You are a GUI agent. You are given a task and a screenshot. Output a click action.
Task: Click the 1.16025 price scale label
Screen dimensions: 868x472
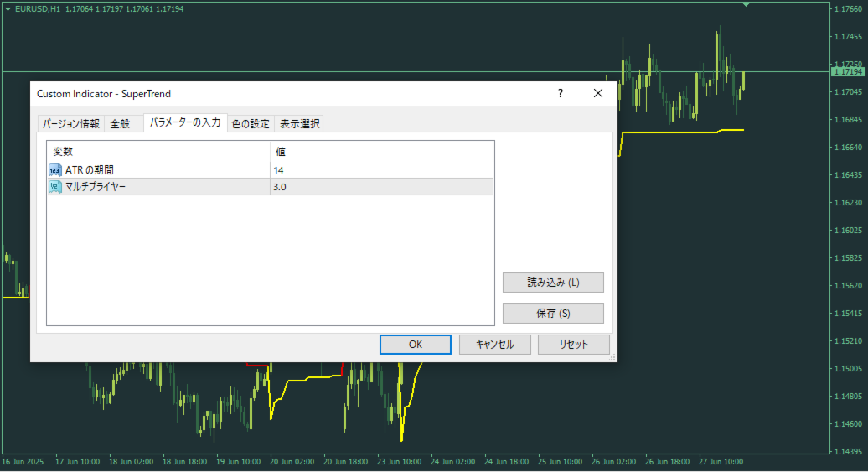coord(848,231)
